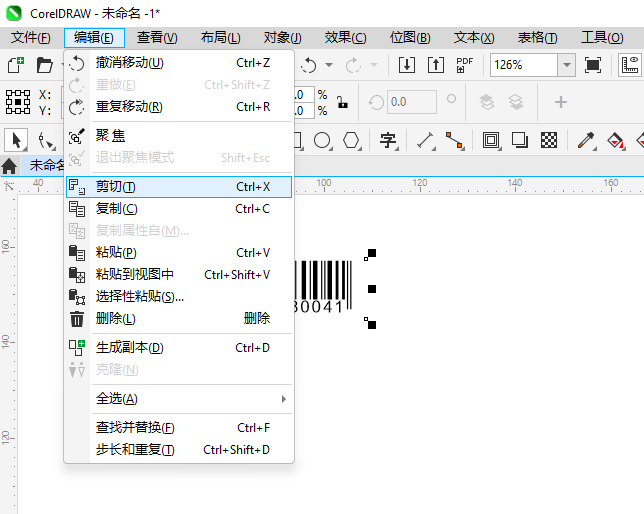Choose Delete from Edit menu

[x=179, y=318]
